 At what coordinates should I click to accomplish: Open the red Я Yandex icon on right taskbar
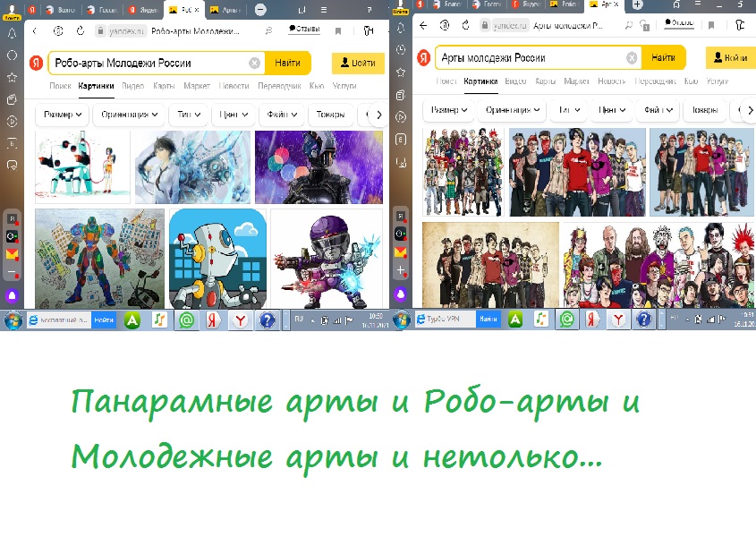pos(592,319)
